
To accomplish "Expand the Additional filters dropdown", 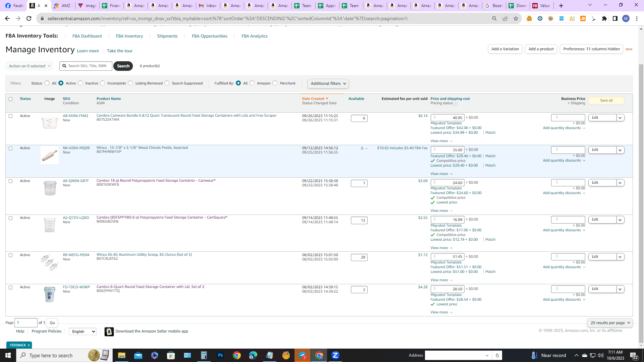I will click(x=328, y=83).
